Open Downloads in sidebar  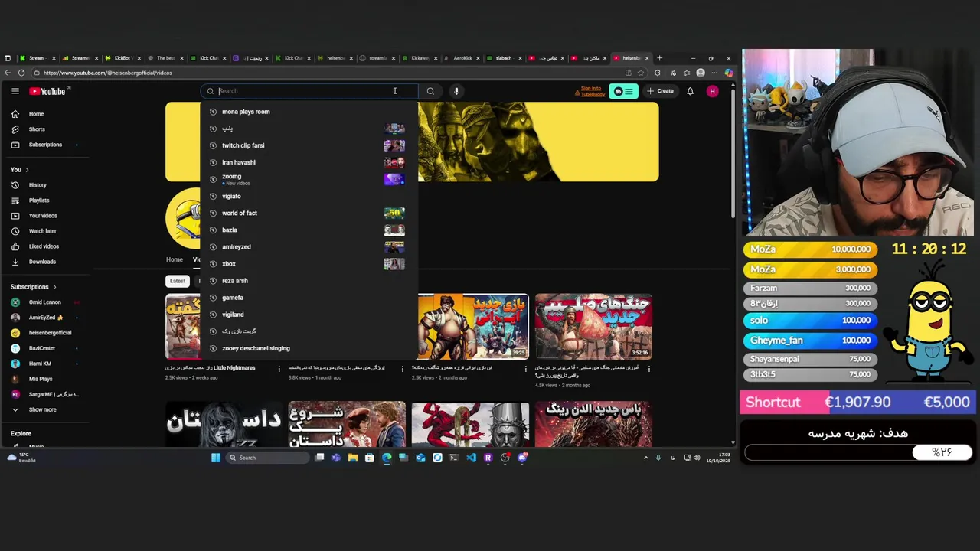point(42,262)
